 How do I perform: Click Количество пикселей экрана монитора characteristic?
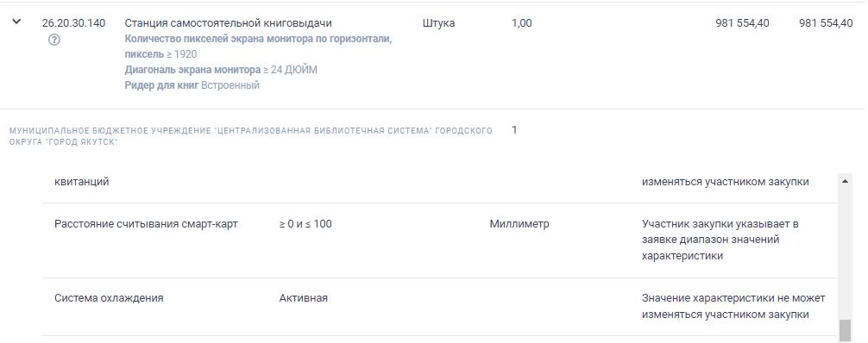tap(258, 47)
